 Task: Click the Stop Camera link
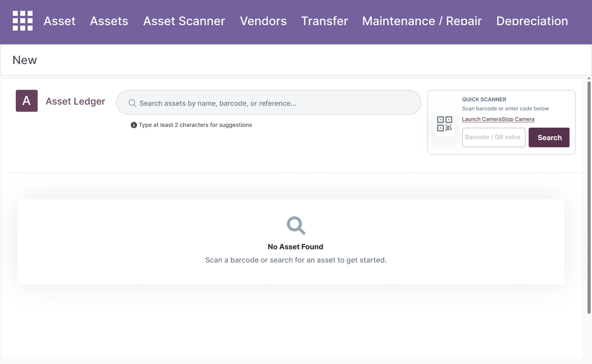point(518,119)
